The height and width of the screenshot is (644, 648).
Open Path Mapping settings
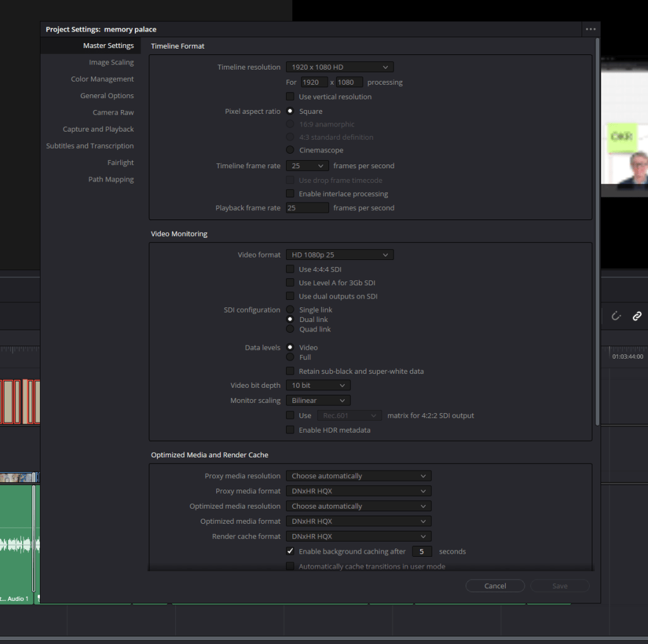coord(111,179)
